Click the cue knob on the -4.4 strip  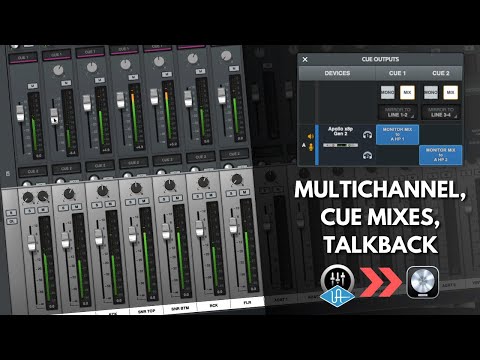point(58,70)
